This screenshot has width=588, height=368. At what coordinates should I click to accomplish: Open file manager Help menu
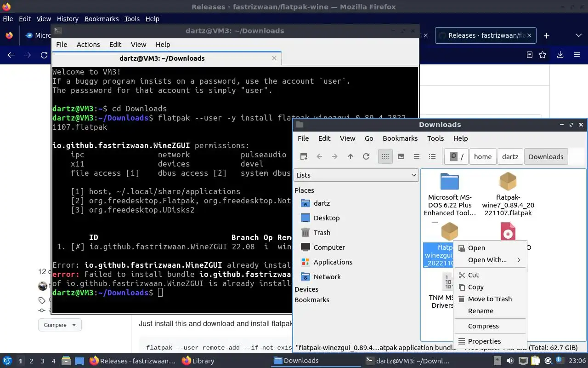tap(460, 138)
